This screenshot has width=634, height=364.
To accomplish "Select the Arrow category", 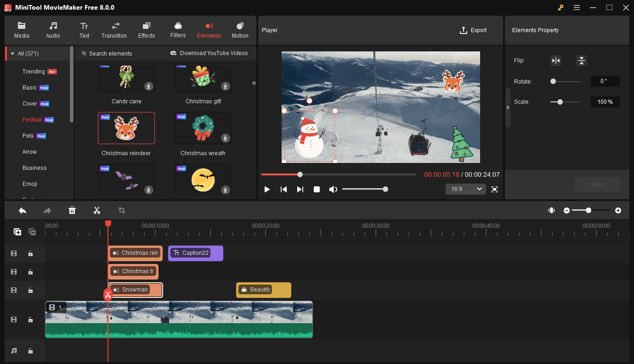I will [x=29, y=152].
